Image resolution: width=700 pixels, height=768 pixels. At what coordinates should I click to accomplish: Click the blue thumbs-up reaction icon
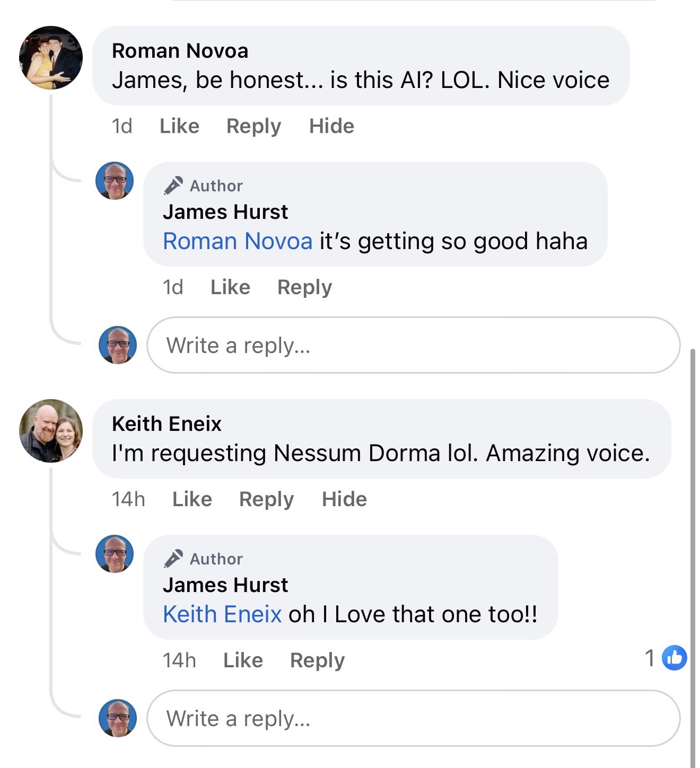[x=674, y=658]
